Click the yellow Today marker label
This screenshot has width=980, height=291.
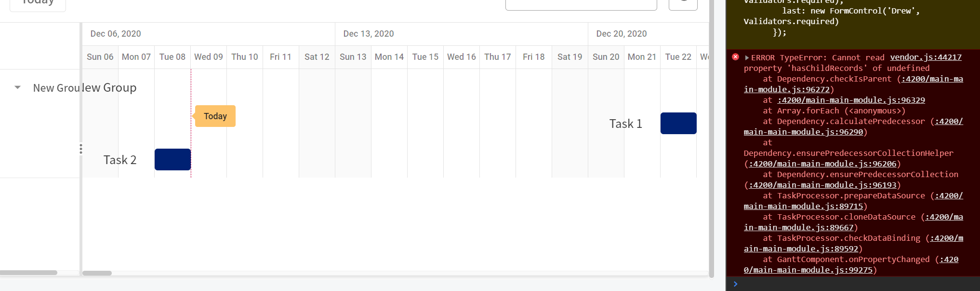tap(215, 116)
